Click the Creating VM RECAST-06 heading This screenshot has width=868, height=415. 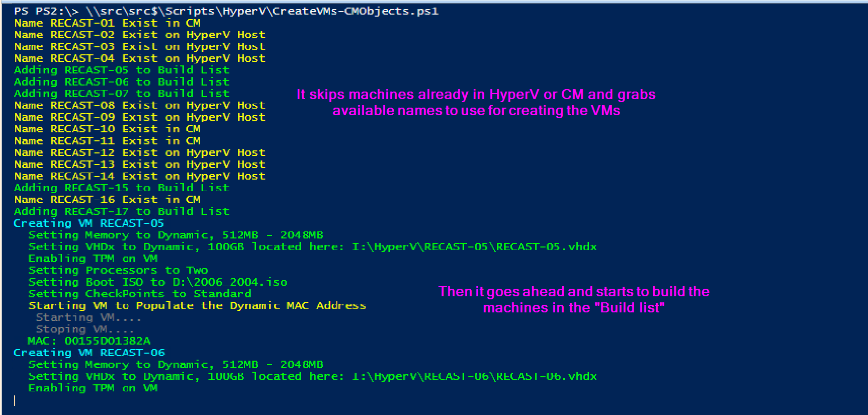pyautogui.click(x=89, y=353)
